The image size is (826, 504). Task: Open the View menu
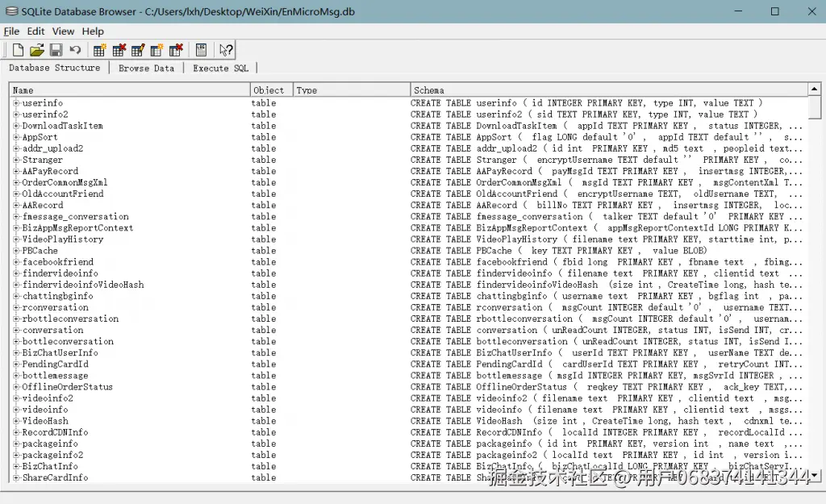tap(63, 31)
